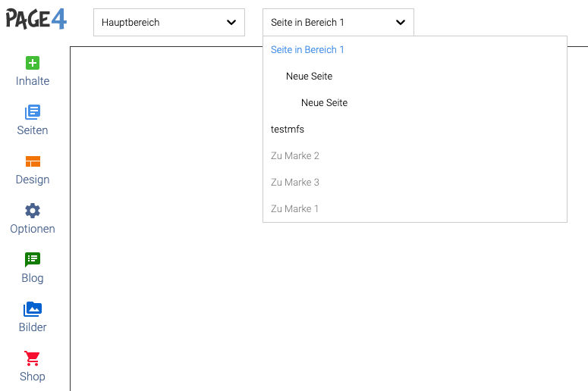The width and height of the screenshot is (588, 391).
Task: Choose the deepest nested Neue Seite entry
Action: pos(415,102)
